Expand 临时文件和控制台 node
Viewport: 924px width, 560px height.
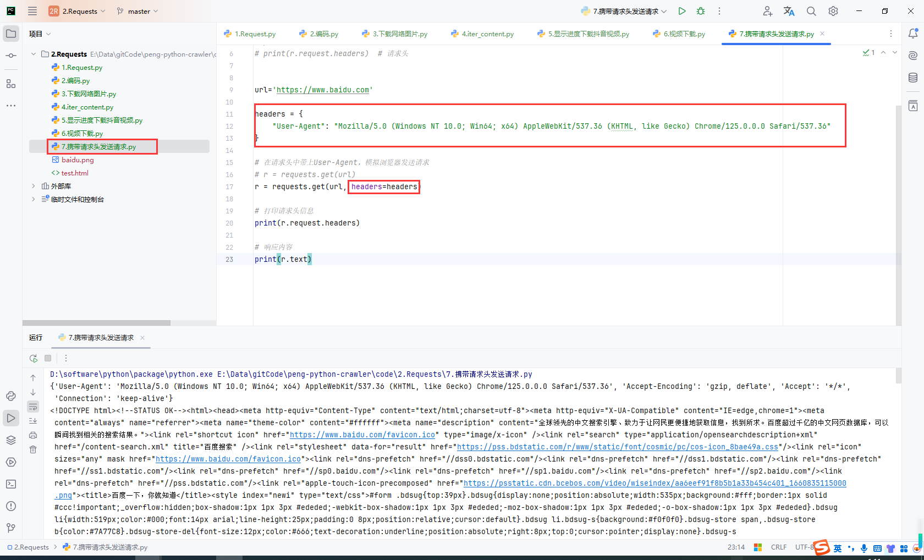tap(34, 199)
